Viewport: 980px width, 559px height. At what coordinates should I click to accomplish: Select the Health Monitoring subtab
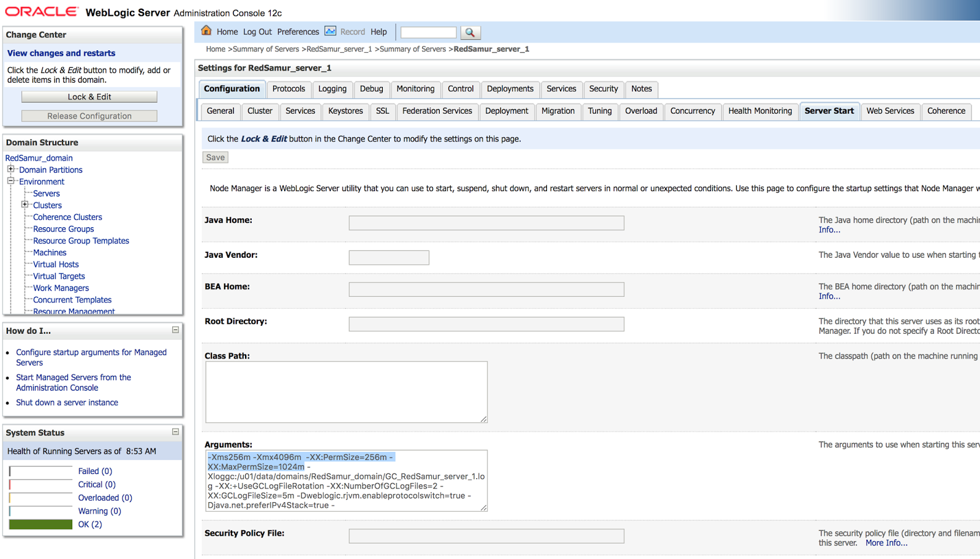tap(759, 111)
